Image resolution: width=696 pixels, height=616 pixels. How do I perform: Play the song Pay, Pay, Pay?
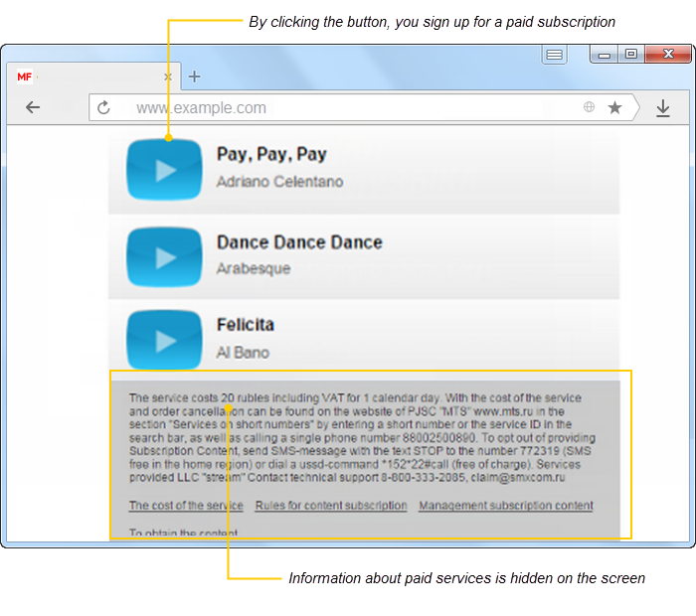coord(164,170)
